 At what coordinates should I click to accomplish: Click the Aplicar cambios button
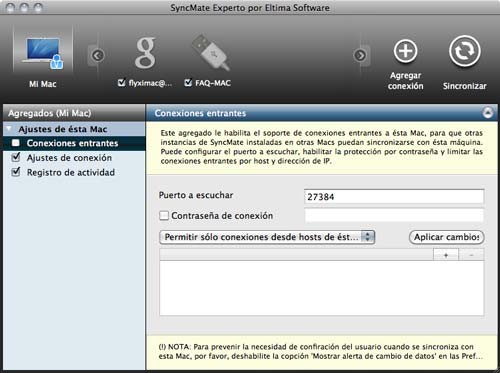pos(446,237)
